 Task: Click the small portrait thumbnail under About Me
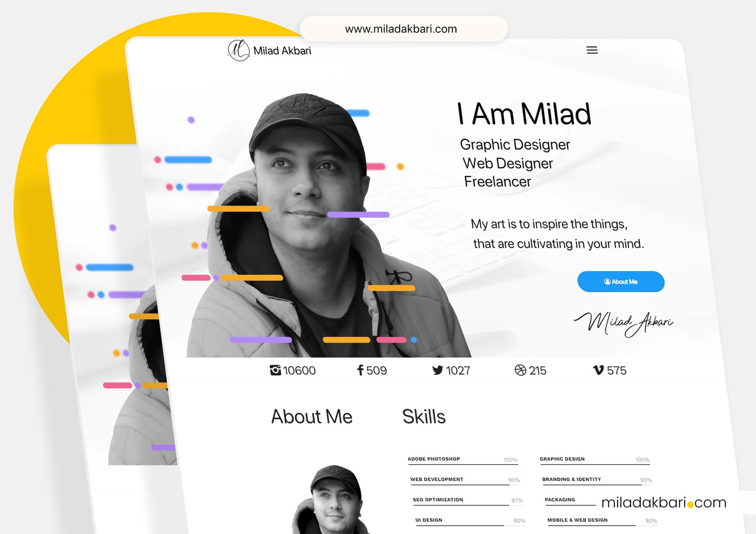[331, 500]
